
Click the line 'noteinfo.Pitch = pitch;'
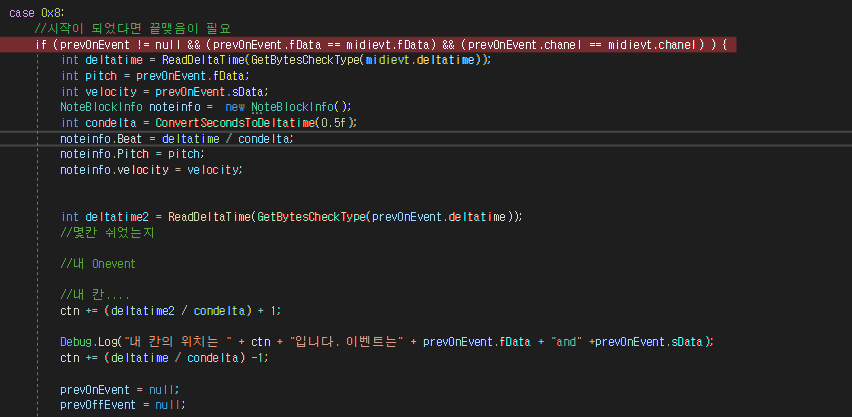(x=133, y=154)
